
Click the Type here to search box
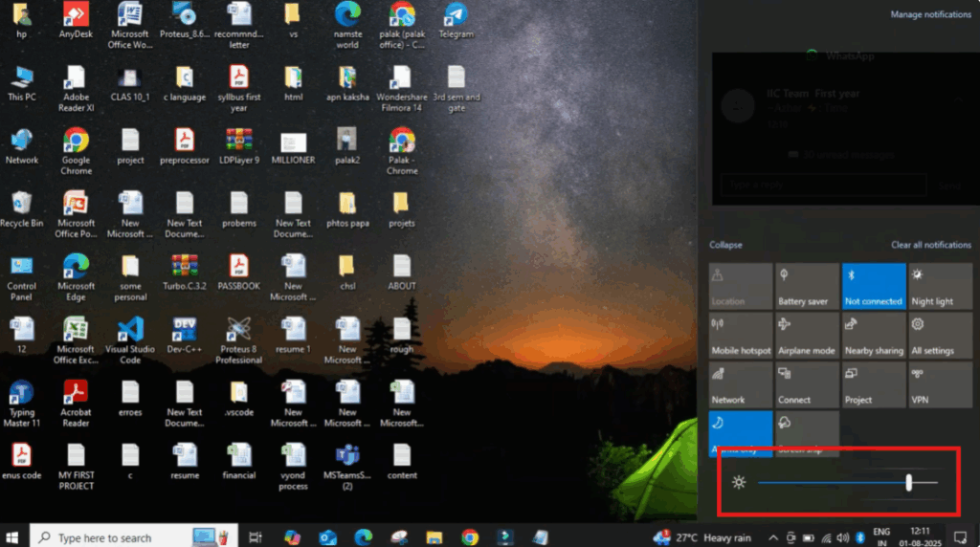(134, 537)
